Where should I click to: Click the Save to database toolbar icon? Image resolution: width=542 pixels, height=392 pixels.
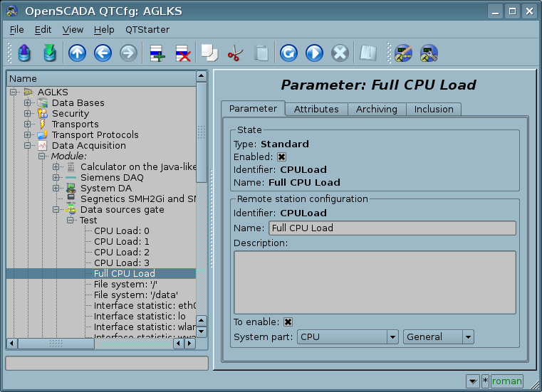(x=50, y=53)
